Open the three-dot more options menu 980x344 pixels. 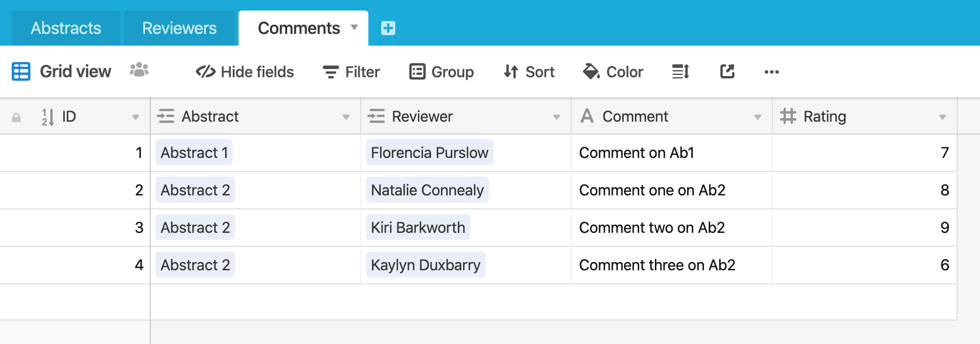point(772,72)
